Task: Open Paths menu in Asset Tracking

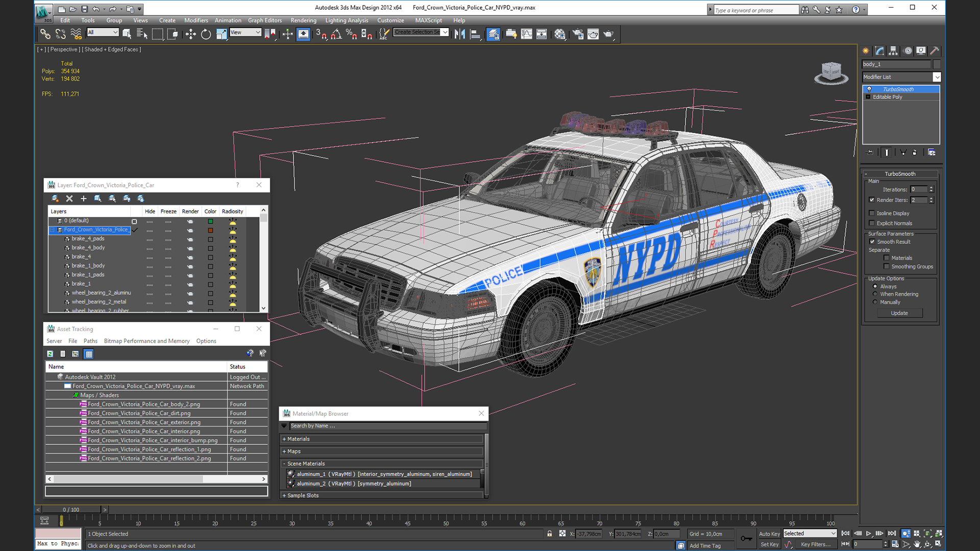Action: tap(90, 341)
